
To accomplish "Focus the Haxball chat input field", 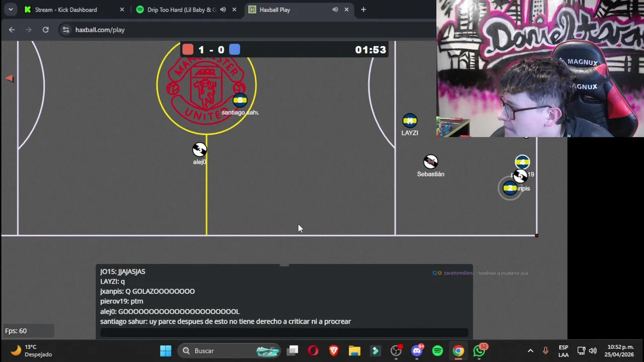I will point(284,332).
